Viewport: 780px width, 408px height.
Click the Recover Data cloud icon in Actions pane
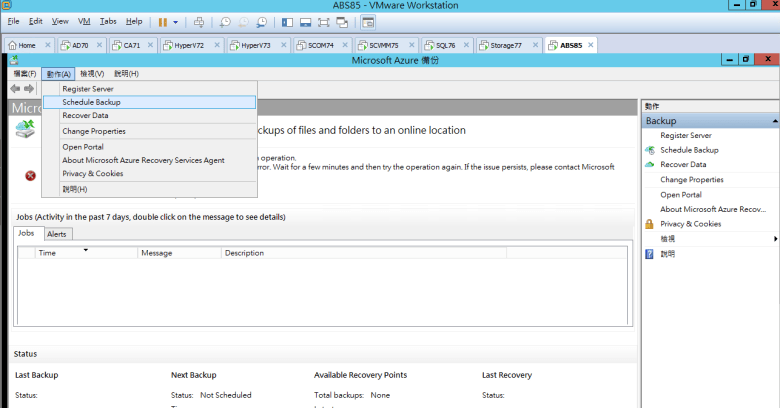pos(649,164)
